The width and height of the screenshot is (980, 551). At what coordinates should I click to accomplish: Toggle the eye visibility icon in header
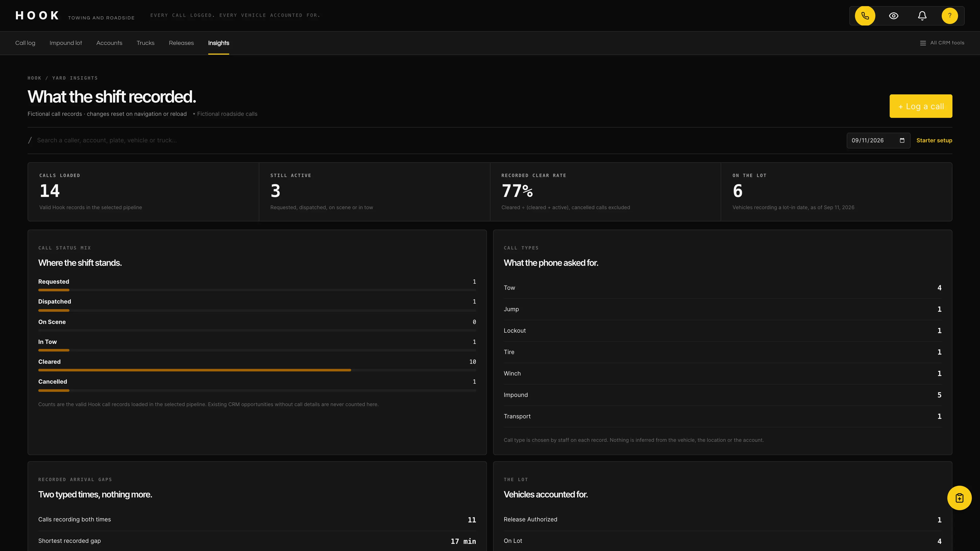point(893,16)
